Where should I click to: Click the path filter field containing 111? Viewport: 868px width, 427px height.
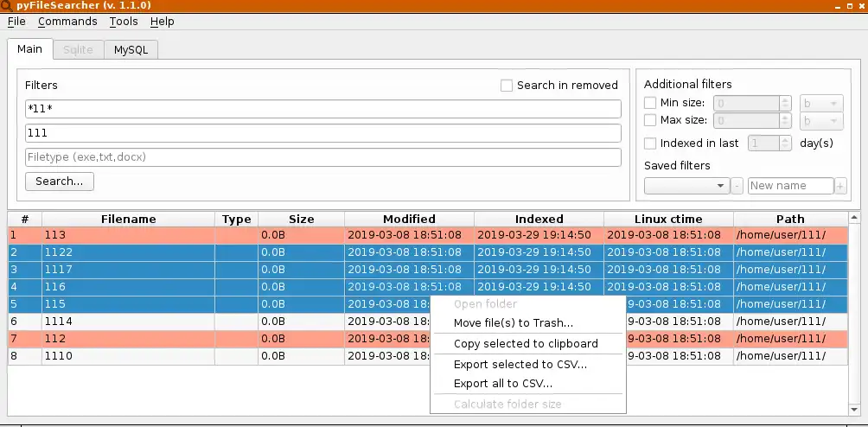click(x=323, y=133)
